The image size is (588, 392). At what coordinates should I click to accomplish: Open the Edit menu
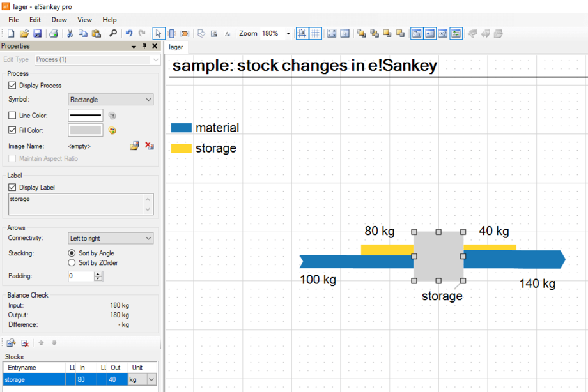tap(35, 20)
